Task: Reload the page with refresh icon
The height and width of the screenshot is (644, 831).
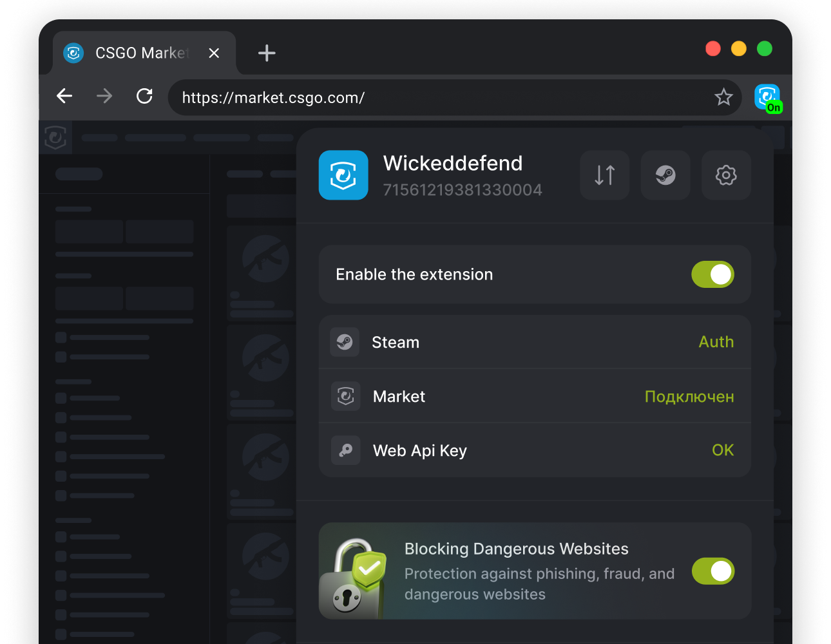Action: tap(144, 96)
